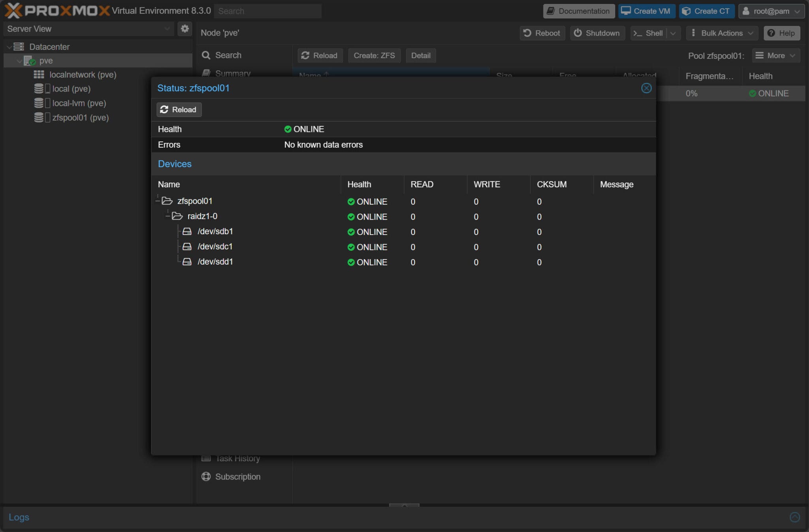Reload the zfspool01 status dialog
The width and height of the screenshot is (809, 532).
pos(179,109)
